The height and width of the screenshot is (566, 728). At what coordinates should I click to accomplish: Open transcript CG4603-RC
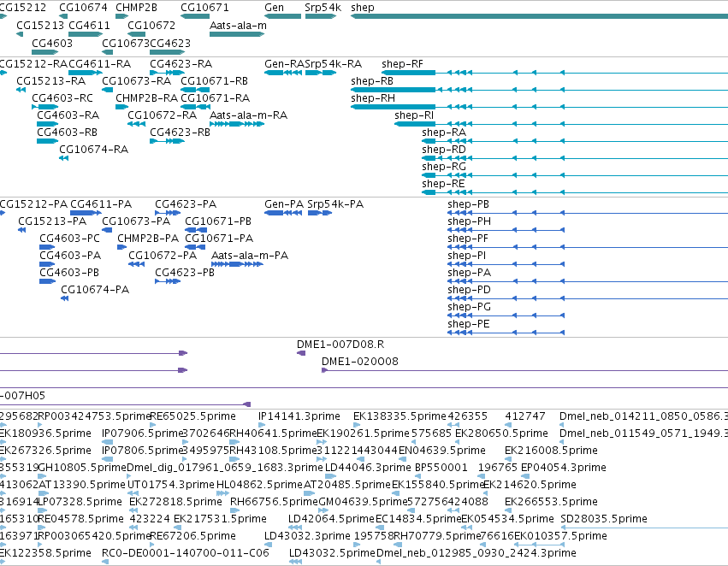coord(62,97)
